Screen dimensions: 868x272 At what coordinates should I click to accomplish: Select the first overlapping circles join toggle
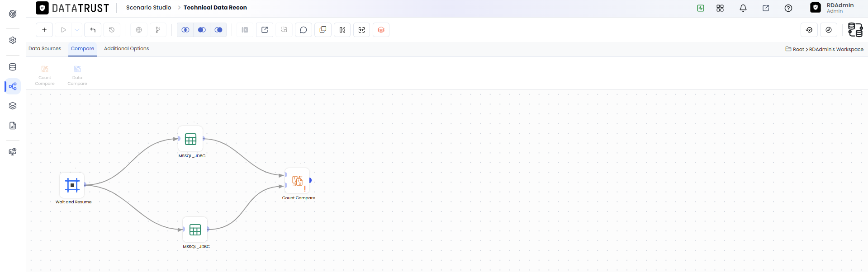(x=185, y=30)
